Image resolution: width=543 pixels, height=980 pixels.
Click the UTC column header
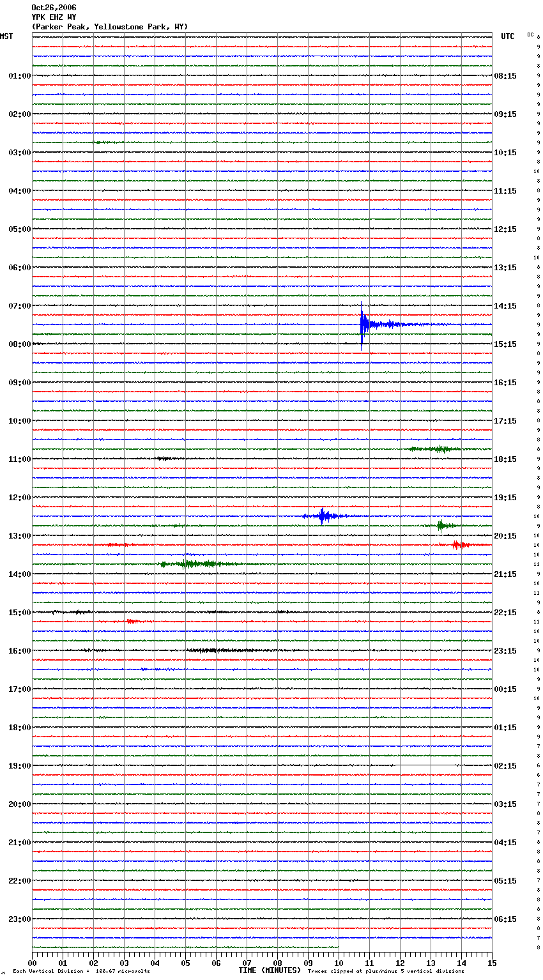[x=508, y=36]
